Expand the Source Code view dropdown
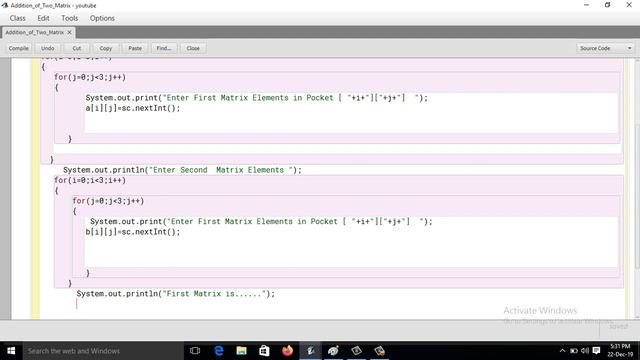640x360 pixels. [606, 48]
